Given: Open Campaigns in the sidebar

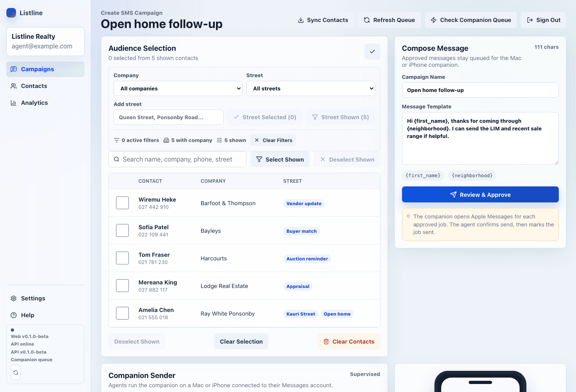Looking at the screenshot, I should point(45,69).
